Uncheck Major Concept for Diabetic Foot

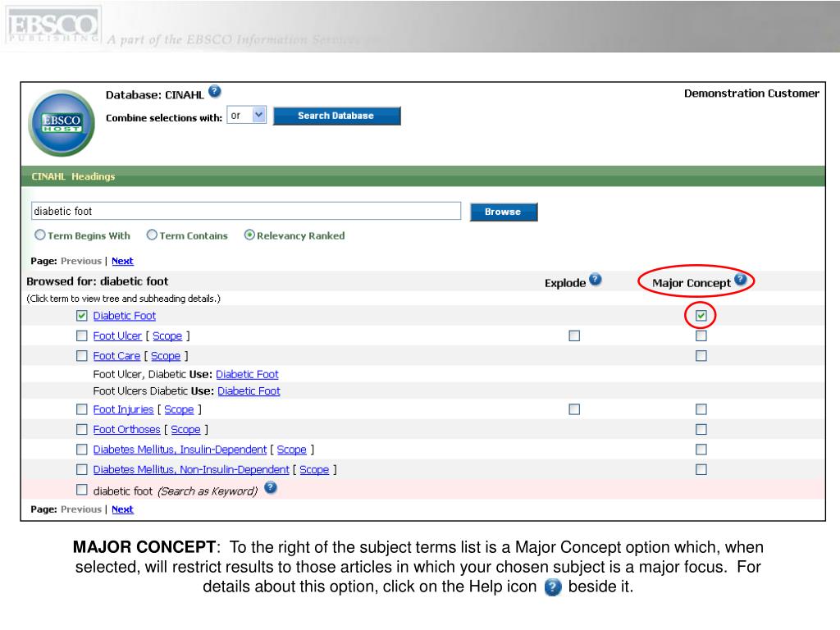point(701,316)
